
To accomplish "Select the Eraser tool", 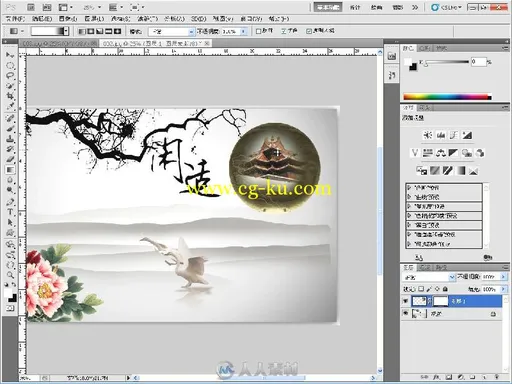I will 10,159.
